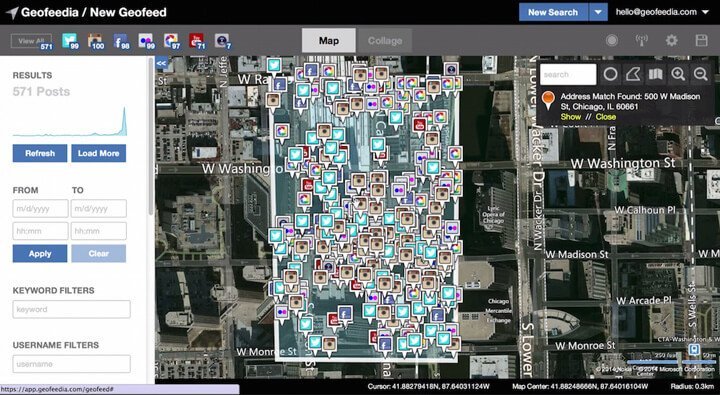Select the polygon draw tool
720x395 pixels.
(633, 74)
